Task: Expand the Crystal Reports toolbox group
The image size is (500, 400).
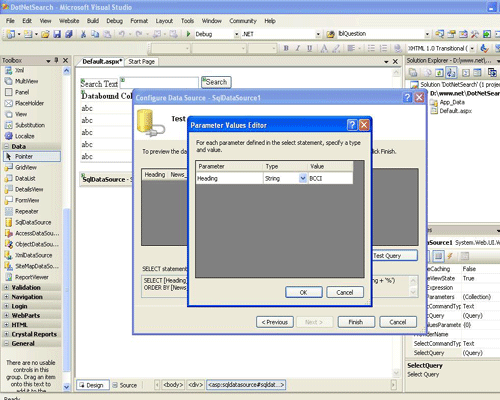Action: [x=6, y=334]
